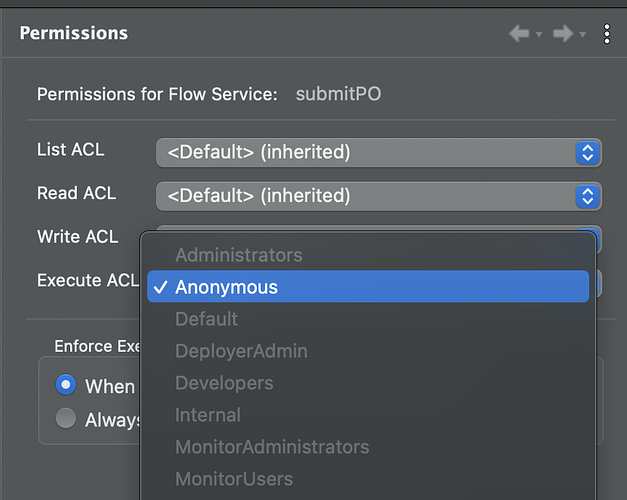
Task: Pick MonitorAdministrators from the ACL list
Action: coord(272,447)
